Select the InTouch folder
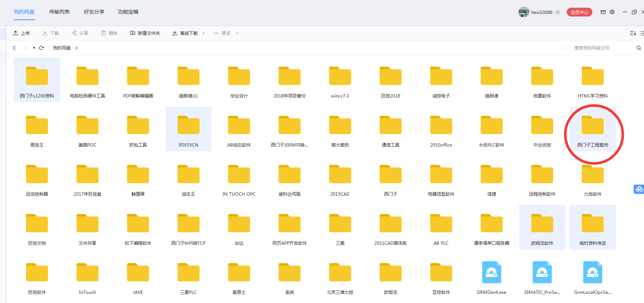This screenshot has width=644, height=303. 88,276
